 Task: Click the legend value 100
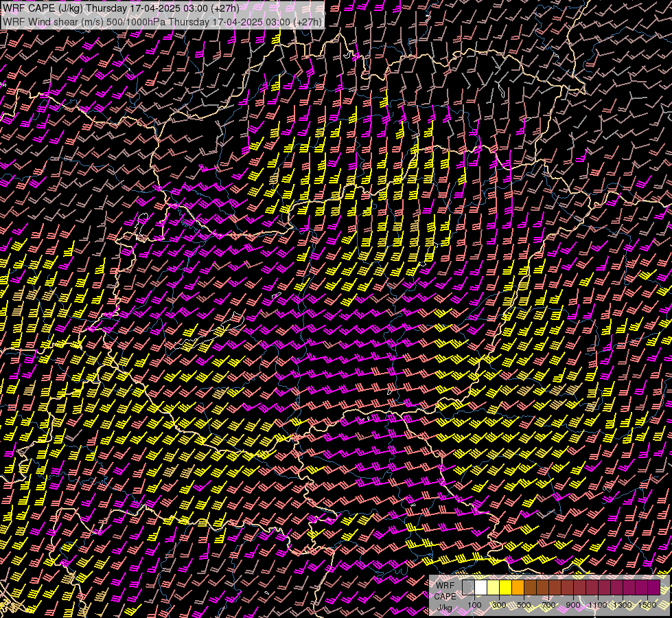(474, 605)
